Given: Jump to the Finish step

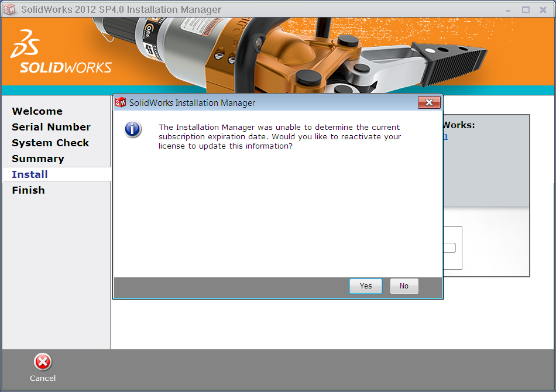Looking at the screenshot, I should (x=28, y=190).
